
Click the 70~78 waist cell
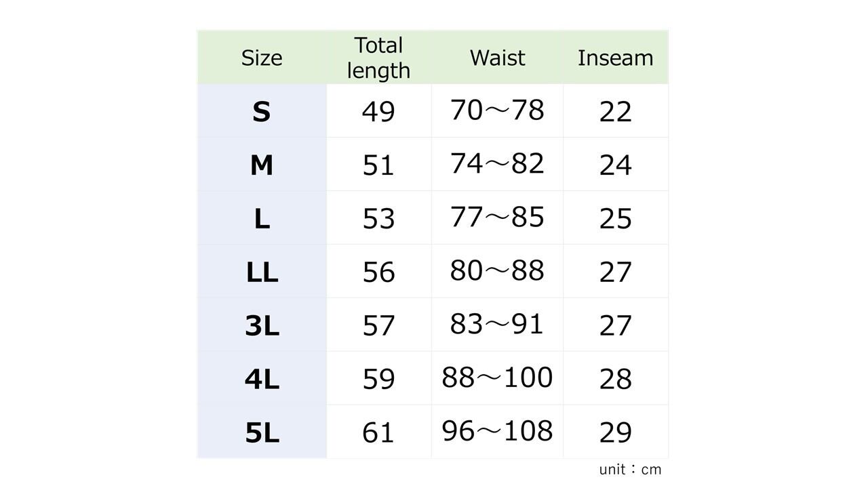[x=497, y=110]
